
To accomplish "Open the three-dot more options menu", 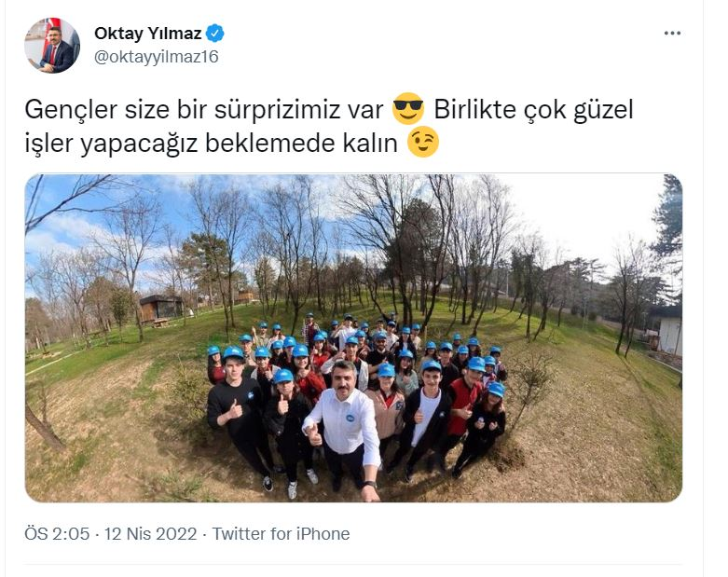I will [672, 33].
